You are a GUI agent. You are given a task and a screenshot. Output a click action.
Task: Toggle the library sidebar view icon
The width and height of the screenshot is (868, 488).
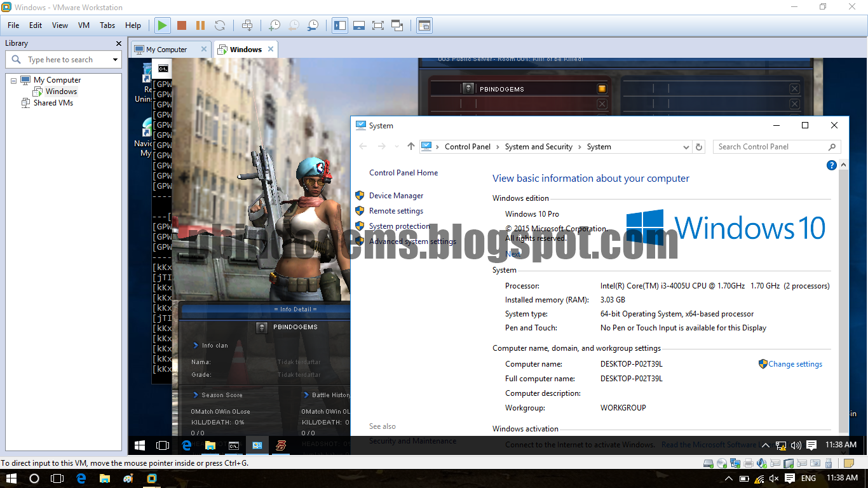[340, 25]
